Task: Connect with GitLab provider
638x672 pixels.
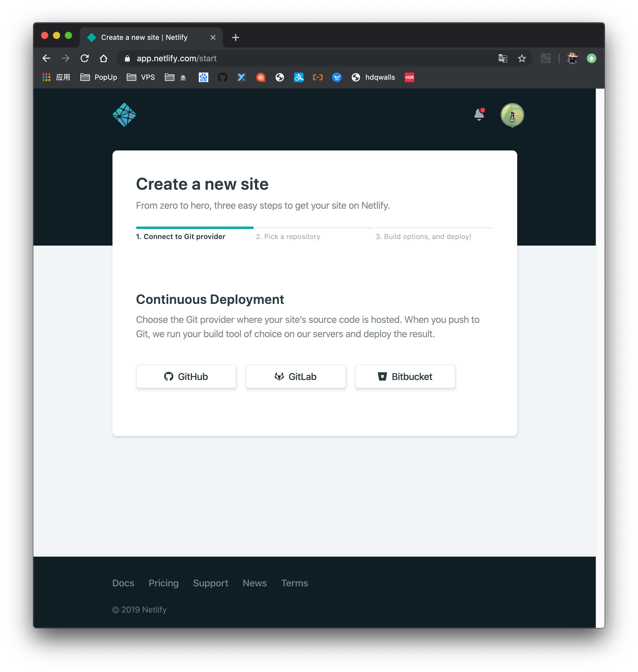Action: pyautogui.click(x=295, y=376)
